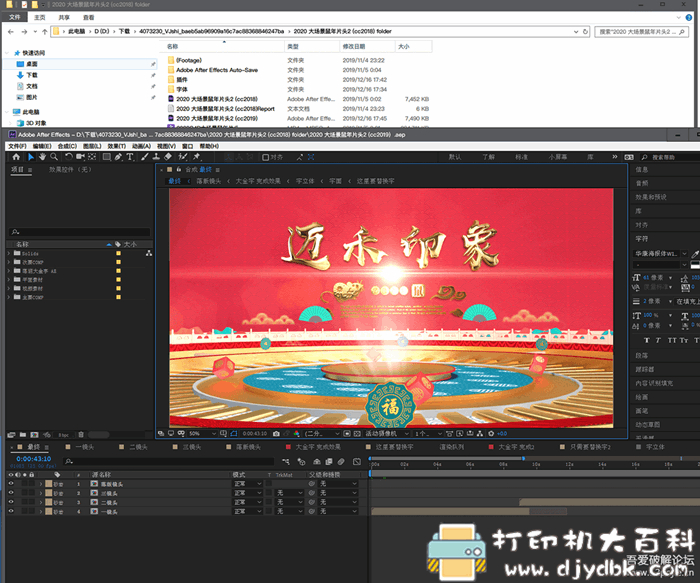Viewport: 700px width, 583px height.
Task: Open the 合成(C) composition menu
Action: (67, 146)
